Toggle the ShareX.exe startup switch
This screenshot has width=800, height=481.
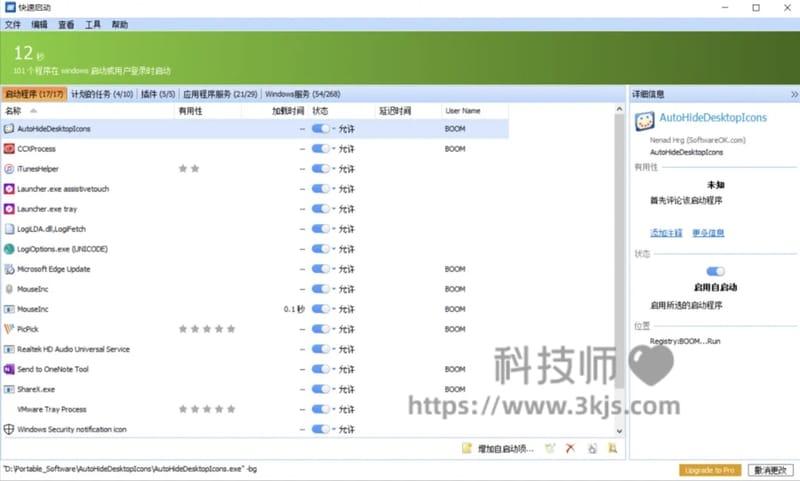coord(320,389)
